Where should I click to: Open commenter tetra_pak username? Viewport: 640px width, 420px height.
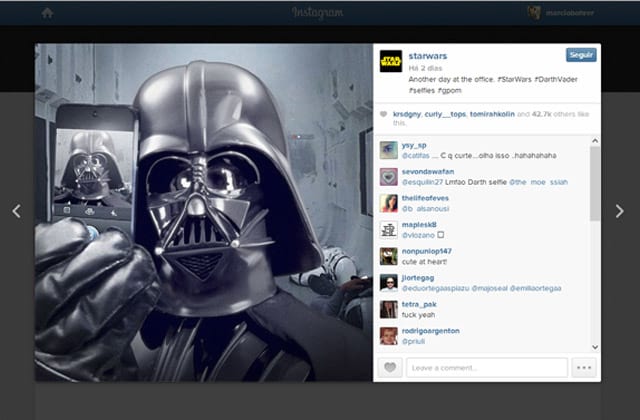419,304
